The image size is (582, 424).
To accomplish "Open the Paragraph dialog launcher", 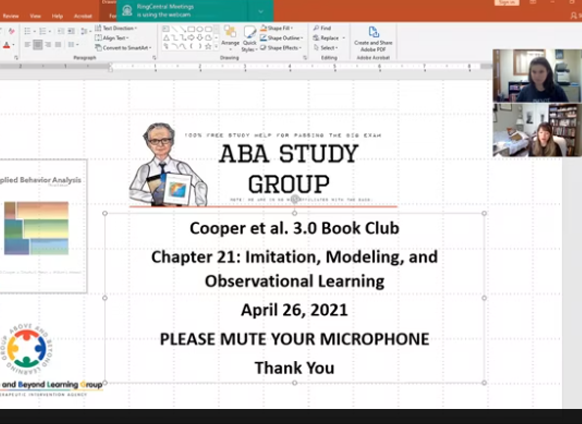I will click(x=154, y=58).
